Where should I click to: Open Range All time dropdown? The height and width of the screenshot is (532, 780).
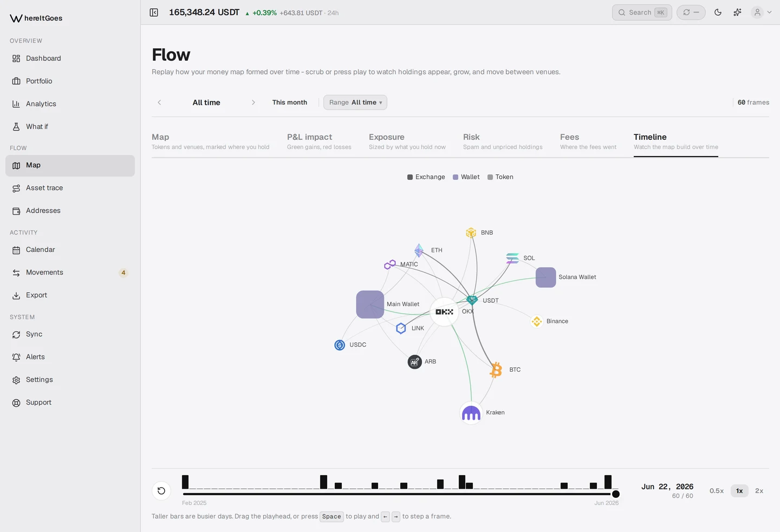(x=355, y=102)
